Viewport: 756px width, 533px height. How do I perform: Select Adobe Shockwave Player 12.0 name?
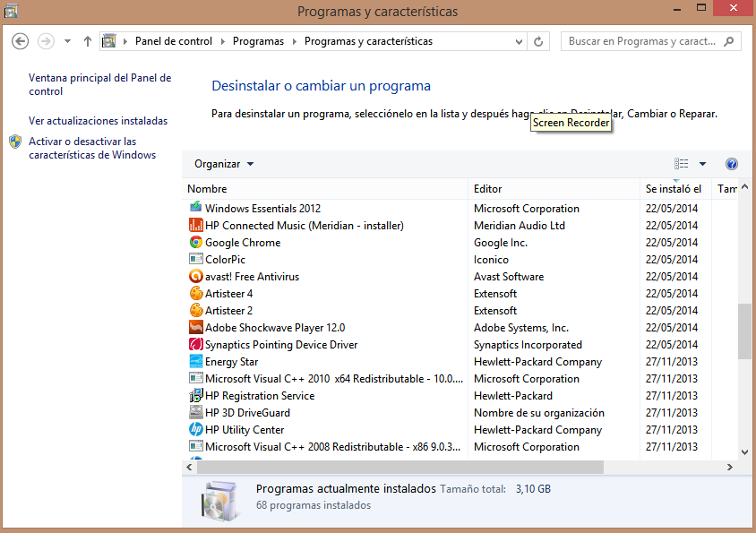tap(275, 328)
